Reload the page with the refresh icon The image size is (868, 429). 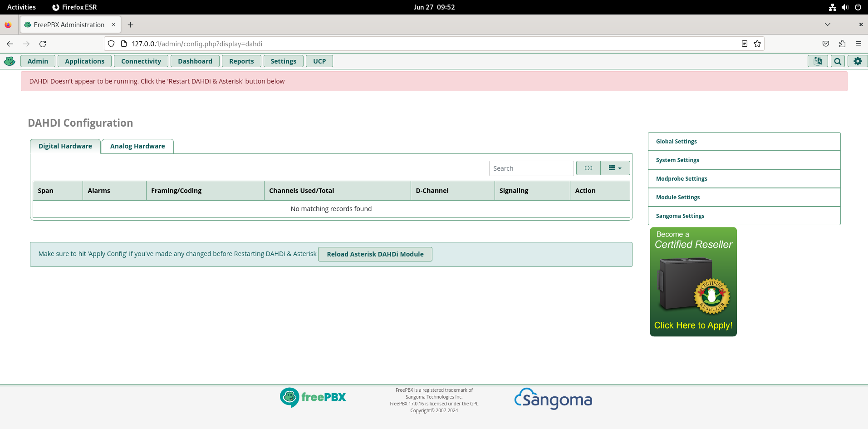click(43, 44)
